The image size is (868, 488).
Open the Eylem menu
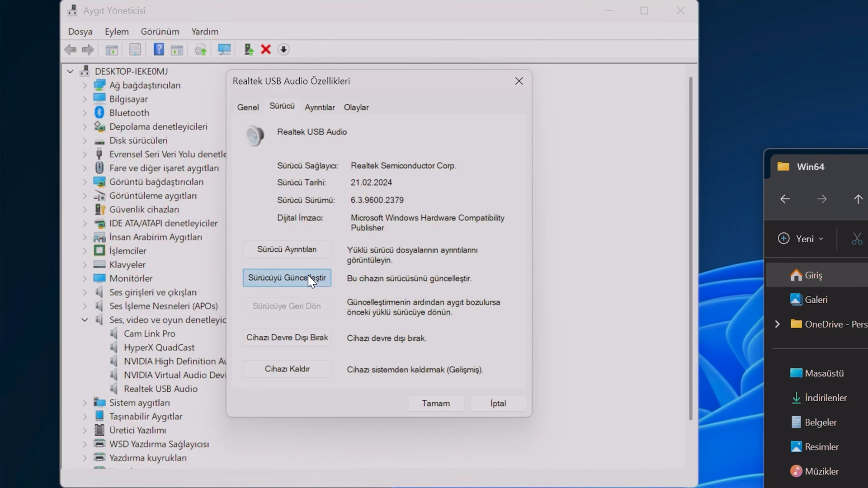point(117,32)
